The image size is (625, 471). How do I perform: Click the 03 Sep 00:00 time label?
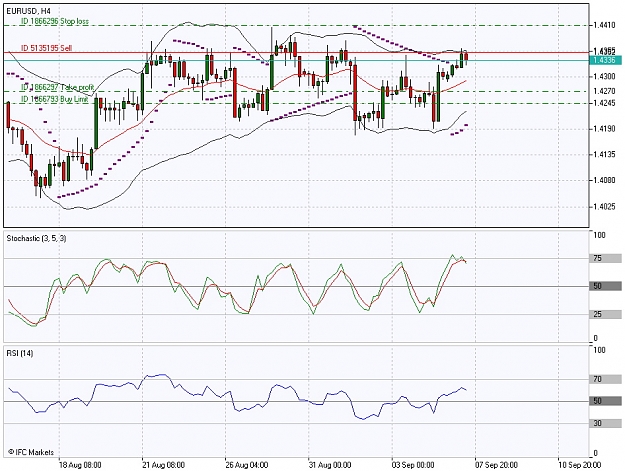(x=413, y=465)
